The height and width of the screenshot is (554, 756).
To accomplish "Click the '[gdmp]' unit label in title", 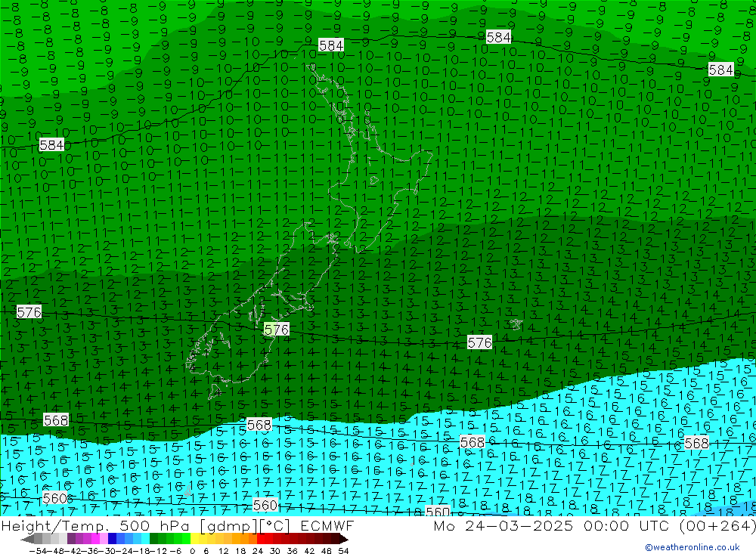I will click(228, 525).
